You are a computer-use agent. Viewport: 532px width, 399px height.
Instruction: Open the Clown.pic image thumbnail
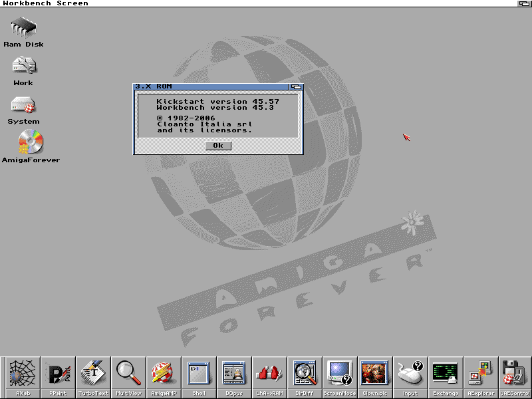(x=375, y=374)
